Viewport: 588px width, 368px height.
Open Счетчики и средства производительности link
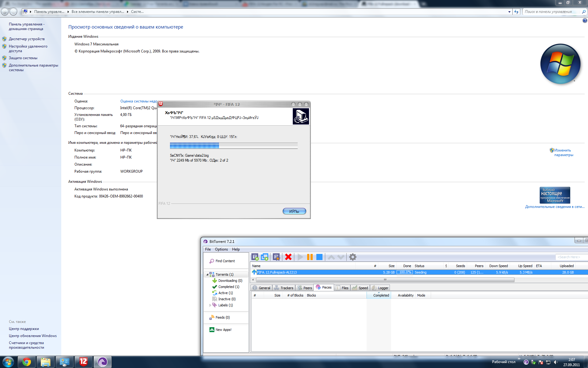[26, 345]
